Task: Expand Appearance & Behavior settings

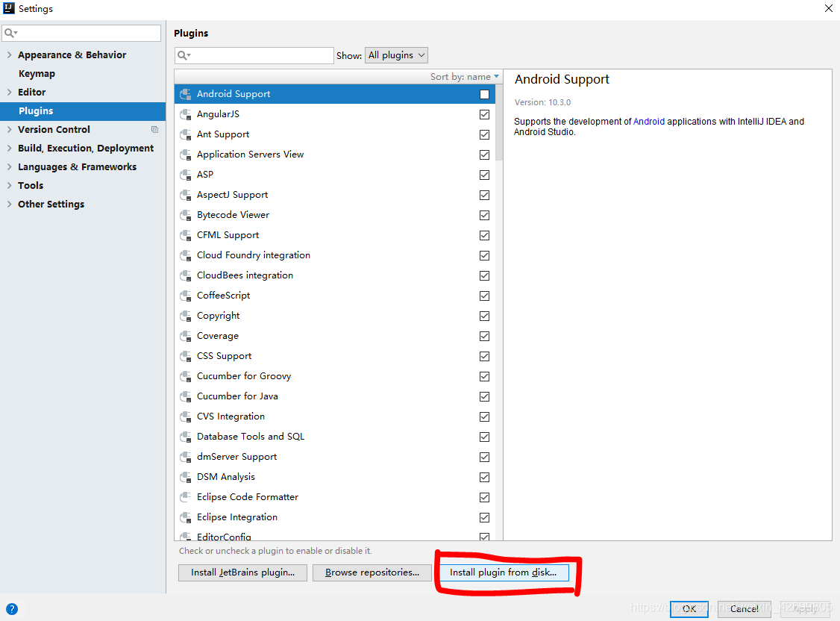Action: [9, 54]
